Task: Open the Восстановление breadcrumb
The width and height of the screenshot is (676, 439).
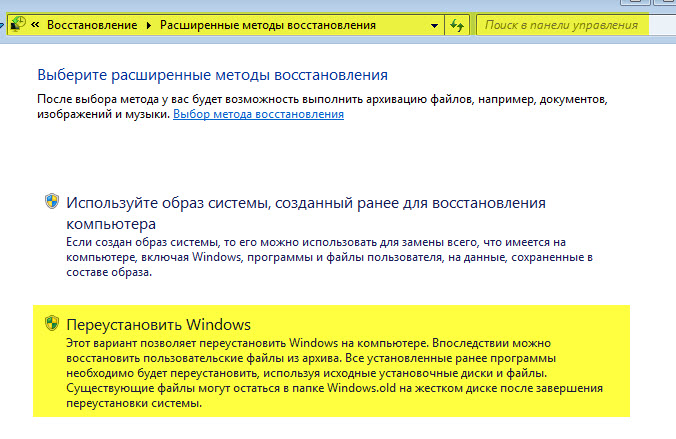Action: 92,25
